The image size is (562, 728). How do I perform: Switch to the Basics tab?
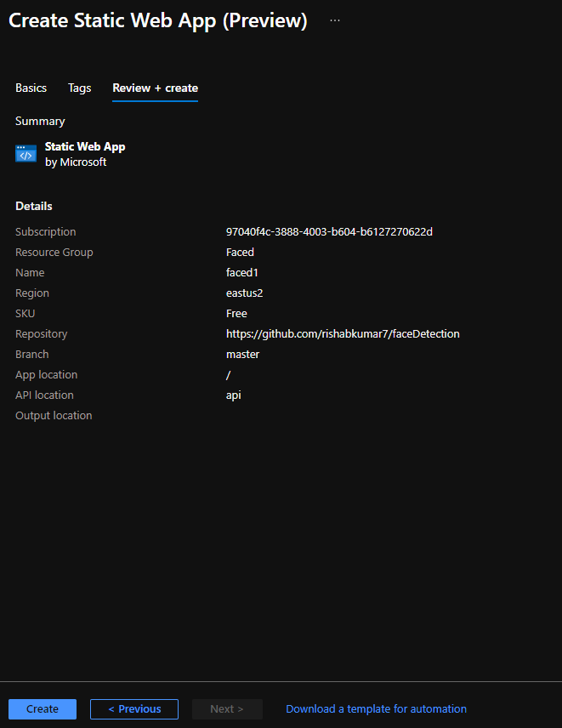pyautogui.click(x=31, y=88)
